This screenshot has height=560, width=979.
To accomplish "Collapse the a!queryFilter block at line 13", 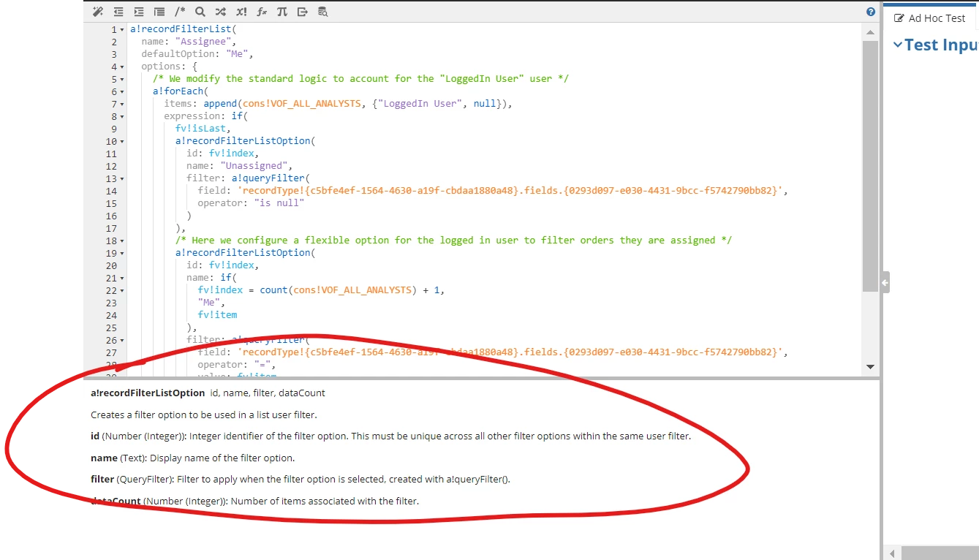I will click(122, 179).
